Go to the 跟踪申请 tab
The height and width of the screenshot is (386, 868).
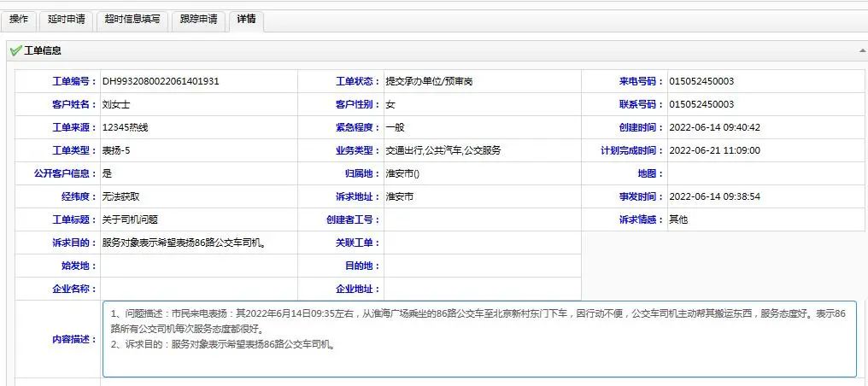tap(198, 19)
